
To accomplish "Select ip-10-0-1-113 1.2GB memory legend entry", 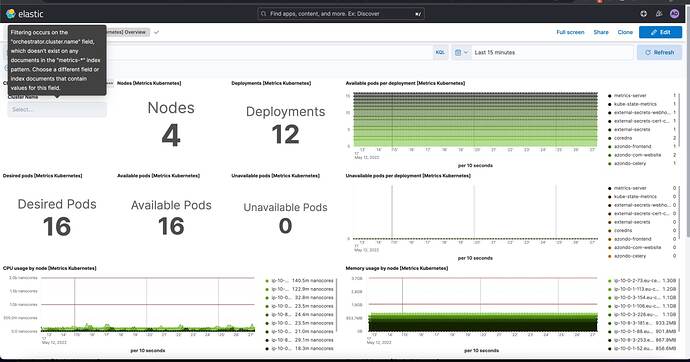I will [645, 289].
